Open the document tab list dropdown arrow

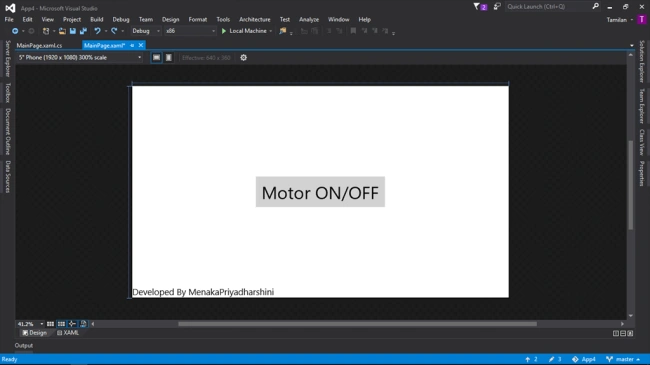[x=632, y=46]
